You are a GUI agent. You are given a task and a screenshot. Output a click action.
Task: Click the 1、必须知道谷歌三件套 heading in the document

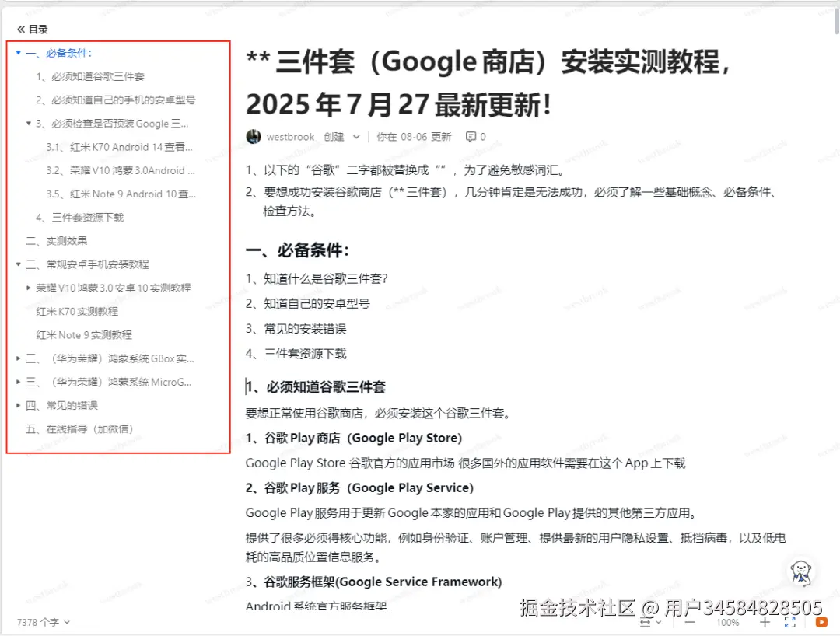coord(316,387)
